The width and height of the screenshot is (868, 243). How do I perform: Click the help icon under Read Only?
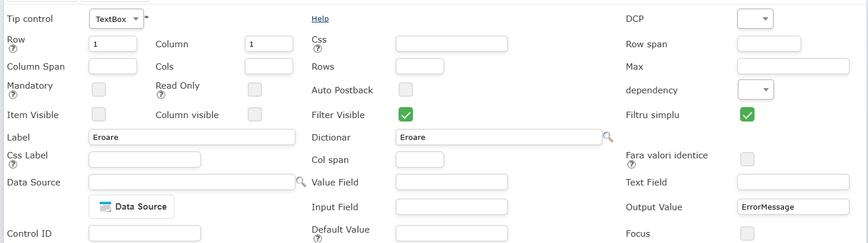[160, 95]
